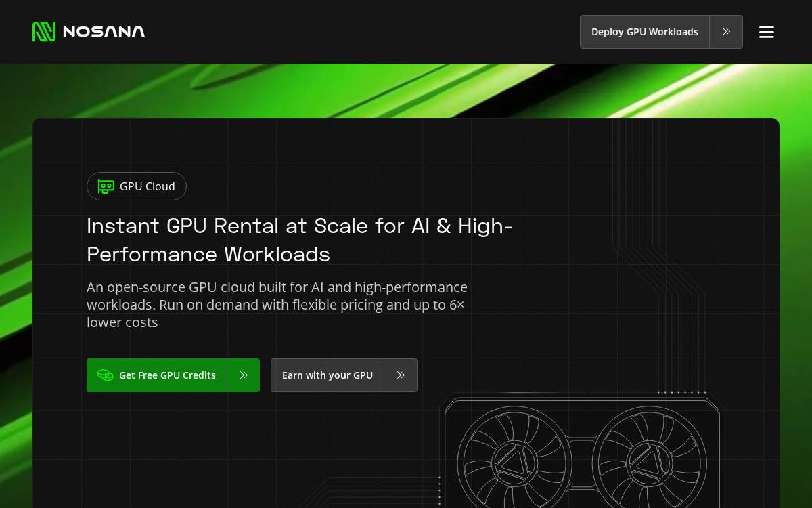Click the Nosana logo
The height and width of the screenshot is (508, 812).
[x=89, y=32]
